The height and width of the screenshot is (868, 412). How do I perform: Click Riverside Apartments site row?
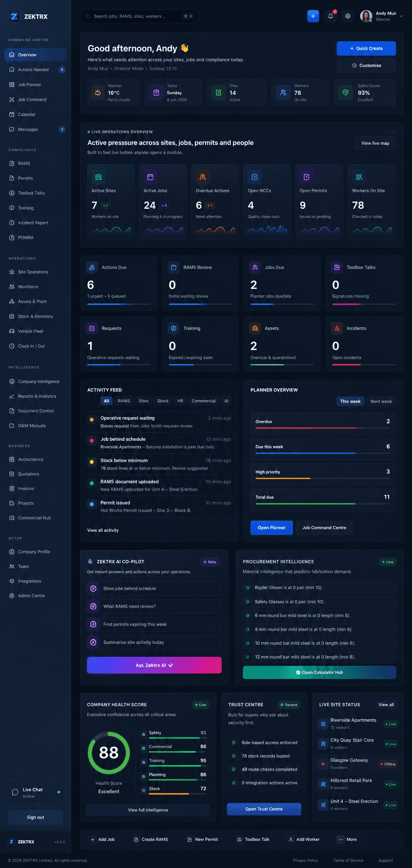pyautogui.click(x=358, y=724)
